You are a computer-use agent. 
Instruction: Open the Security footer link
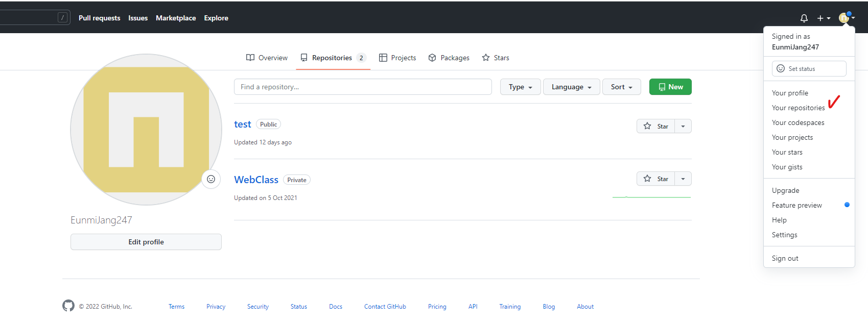coord(258,307)
